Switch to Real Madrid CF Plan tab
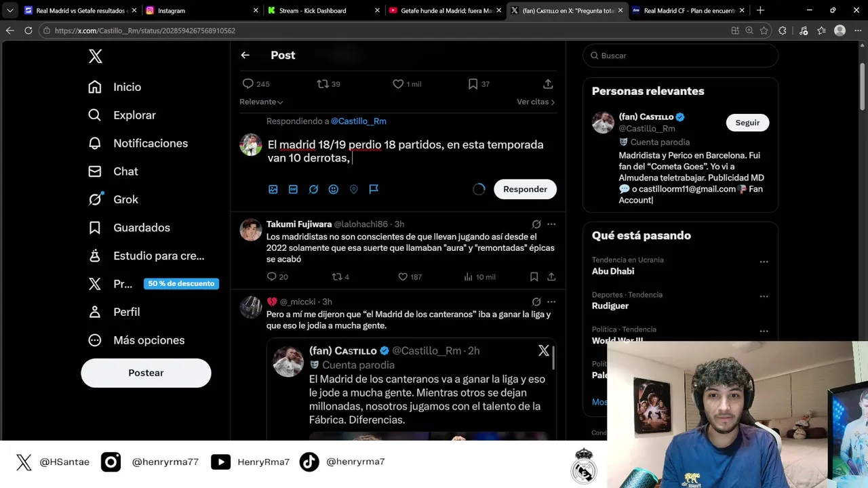The width and height of the screenshot is (868, 488). pyautogui.click(x=688, y=10)
